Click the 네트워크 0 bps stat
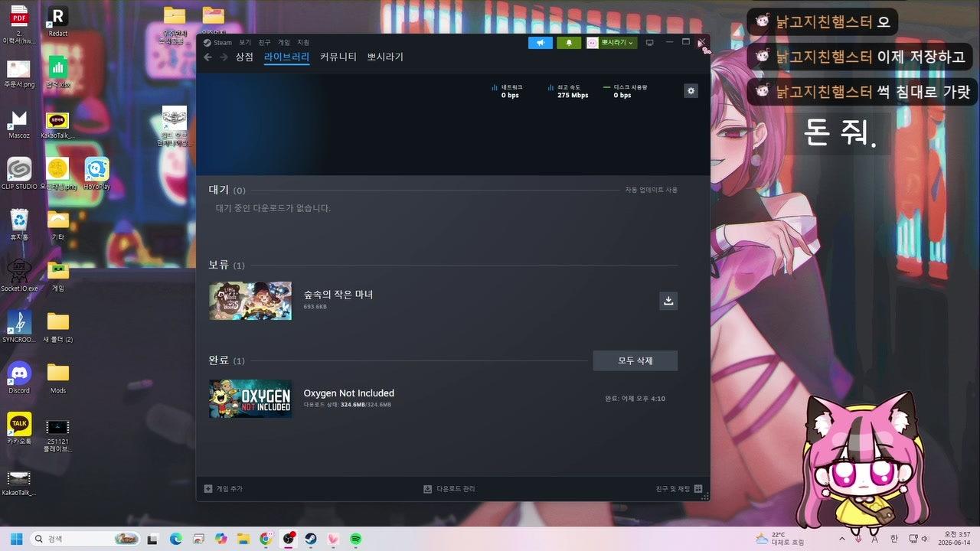The height and width of the screenshot is (551, 980). tap(507, 91)
